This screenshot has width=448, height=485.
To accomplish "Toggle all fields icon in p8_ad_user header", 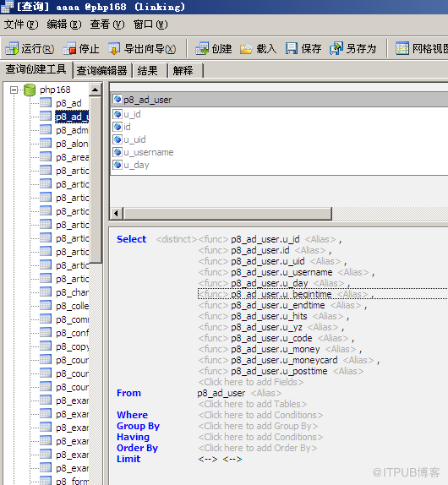I will point(117,100).
